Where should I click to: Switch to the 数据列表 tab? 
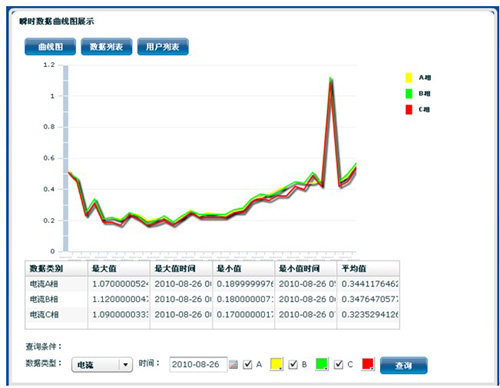pyautogui.click(x=106, y=47)
